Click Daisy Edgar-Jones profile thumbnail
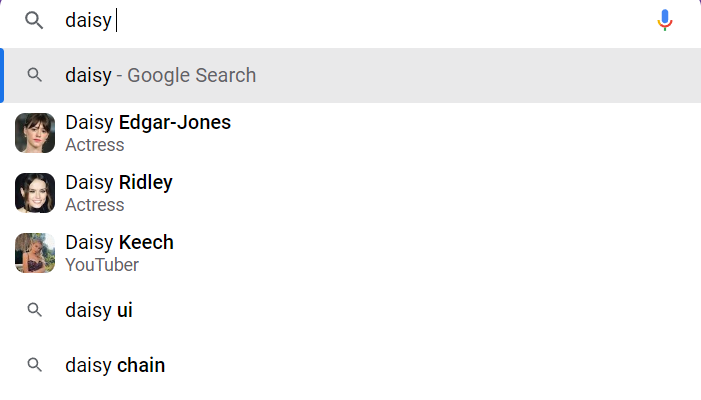Image resolution: width=701 pixels, height=400 pixels. (x=35, y=133)
